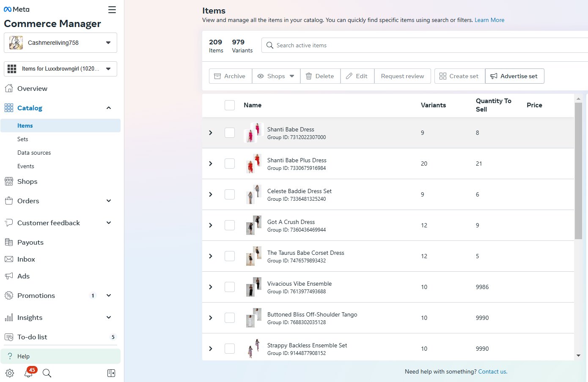Check the Vivacious Vibe Ensemble checkbox
Viewport: 588px width, 382px height.
230,287
